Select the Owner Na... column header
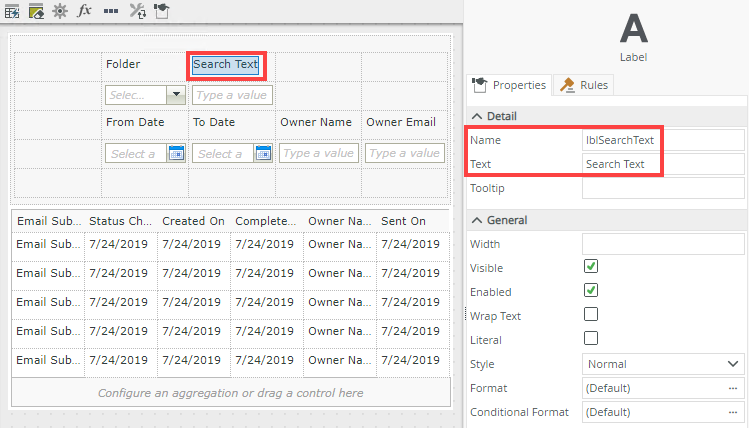Screen dimensions: 749x428 tap(340, 221)
